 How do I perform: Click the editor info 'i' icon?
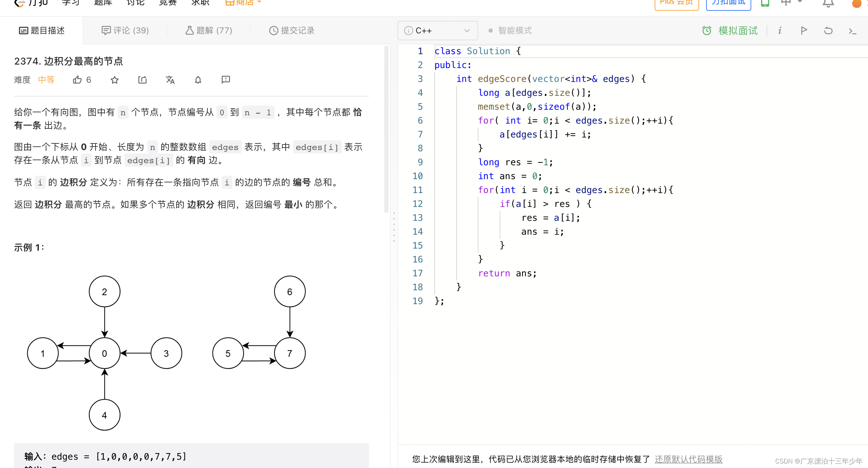780,31
